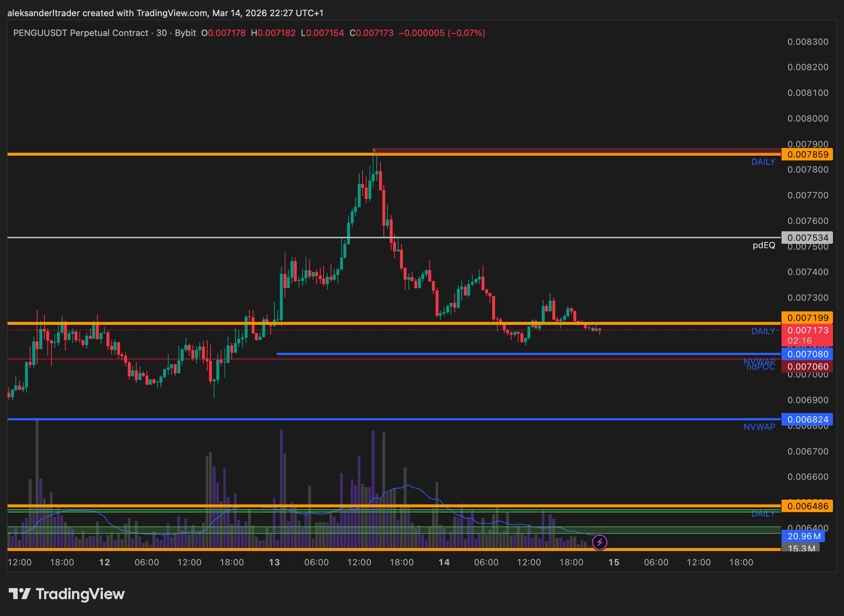Image resolution: width=844 pixels, height=616 pixels.
Task: Click the blue 0.006824 price tag
Action: point(807,419)
